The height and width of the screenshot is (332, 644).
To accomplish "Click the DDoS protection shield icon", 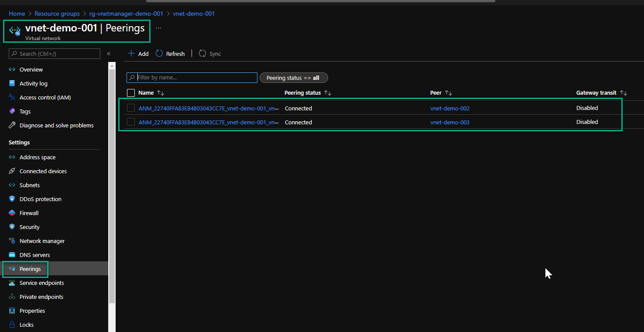I will [x=12, y=199].
